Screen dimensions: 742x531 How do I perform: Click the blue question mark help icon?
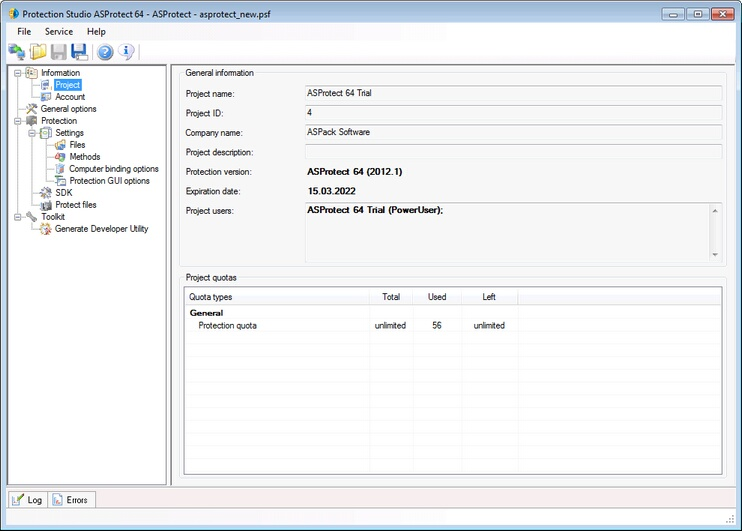(x=105, y=52)
